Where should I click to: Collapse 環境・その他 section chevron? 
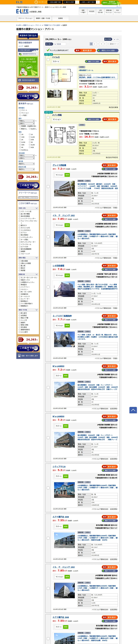click(x=37, y=310)
